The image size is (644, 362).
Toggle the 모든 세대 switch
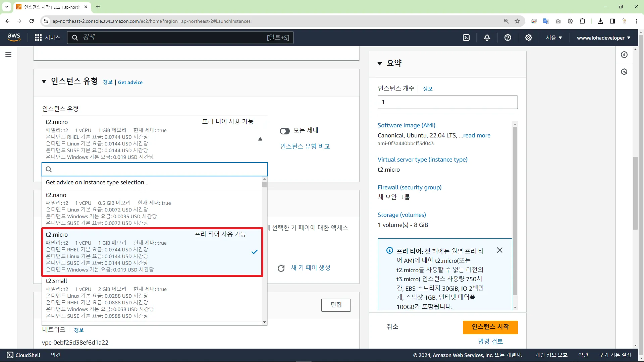tap(285, 131)
